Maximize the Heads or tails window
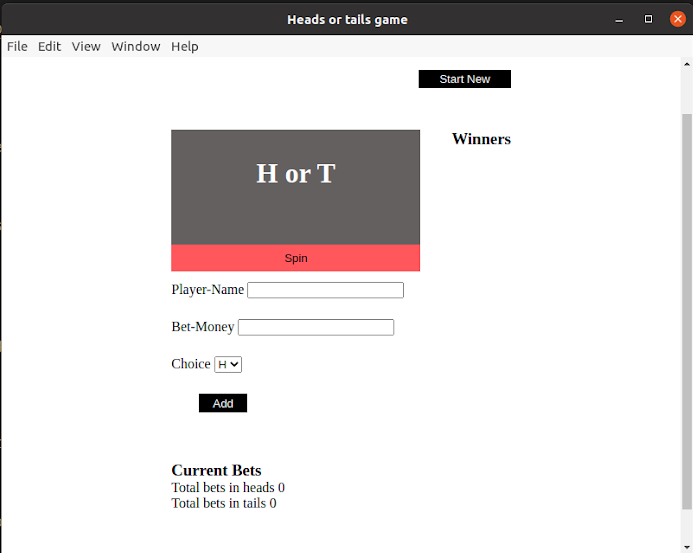The width and height of the screenshot is (693, 553). pos(648,19)
